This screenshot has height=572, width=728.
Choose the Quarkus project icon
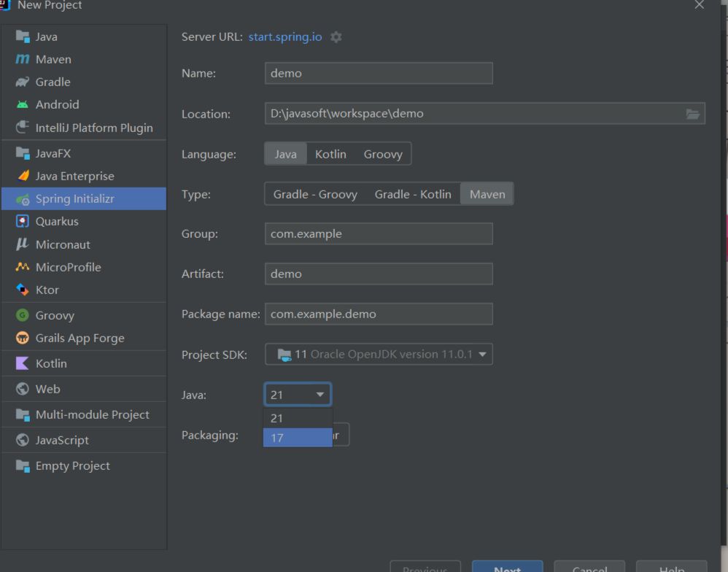pos(23,221)
